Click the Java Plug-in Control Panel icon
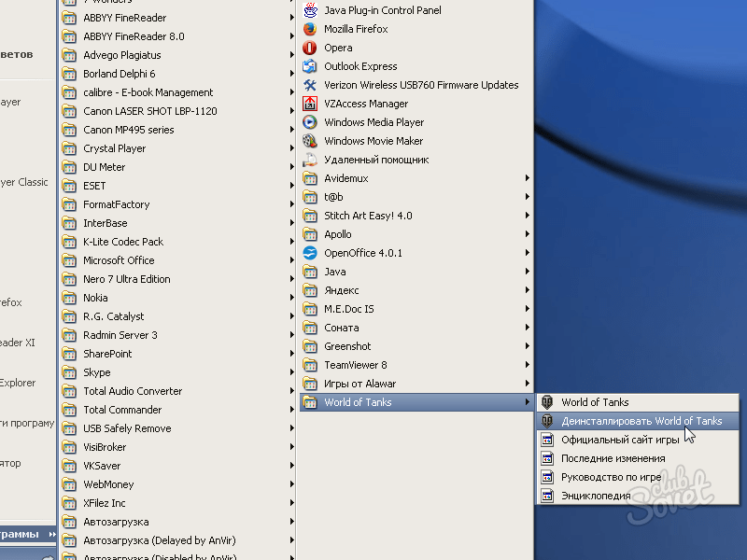This screenshot has width=747, height=560. 310,10
